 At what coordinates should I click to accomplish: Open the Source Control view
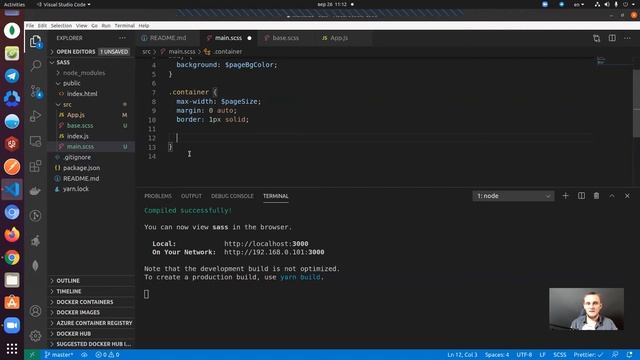(36, 91)
